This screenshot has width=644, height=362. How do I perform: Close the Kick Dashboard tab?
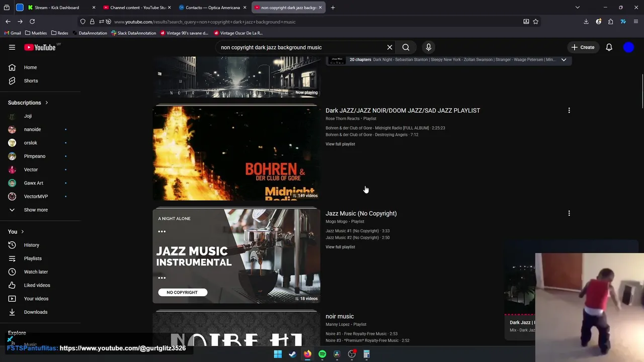94,8
